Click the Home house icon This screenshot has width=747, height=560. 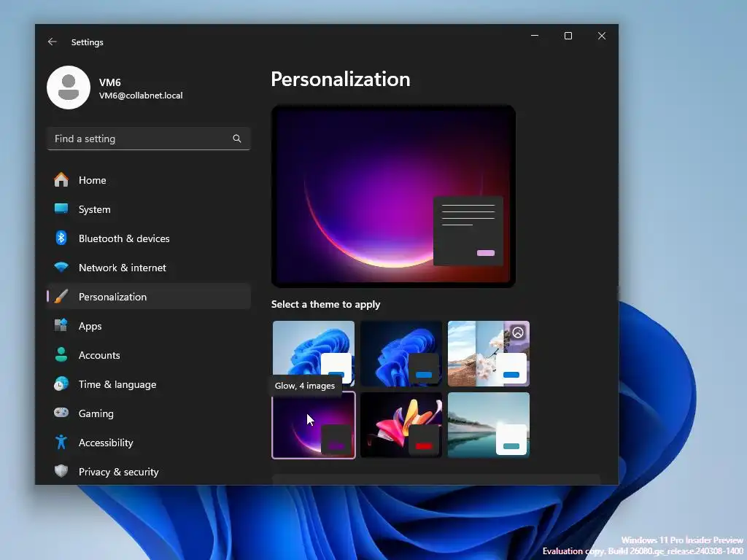(61, 180)
